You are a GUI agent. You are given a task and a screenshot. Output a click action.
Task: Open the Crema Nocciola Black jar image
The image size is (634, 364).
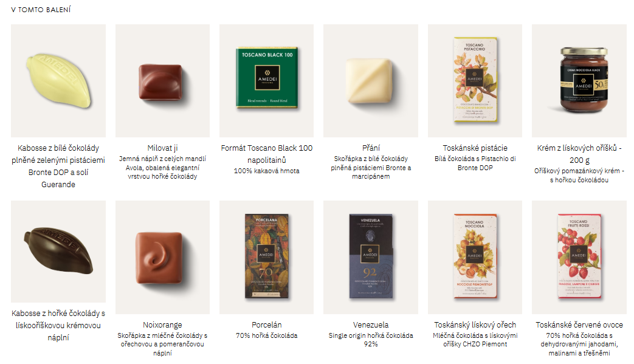click(x=579, y=81)
